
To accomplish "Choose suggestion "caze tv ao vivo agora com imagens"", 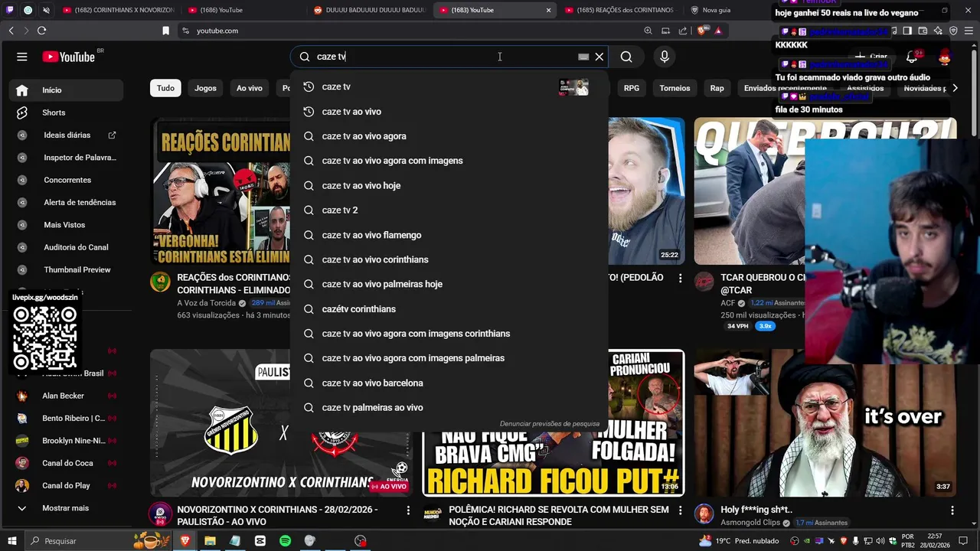I will point(449,161).
